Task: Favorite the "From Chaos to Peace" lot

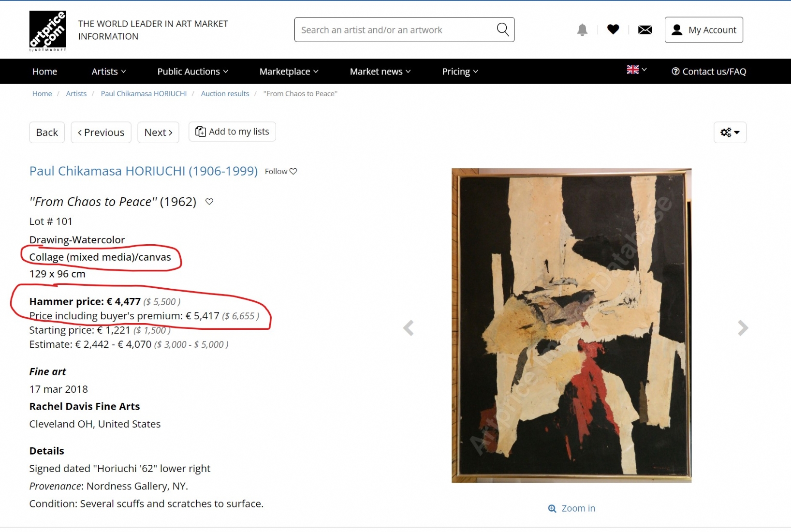Action: (x=209, y=202)
